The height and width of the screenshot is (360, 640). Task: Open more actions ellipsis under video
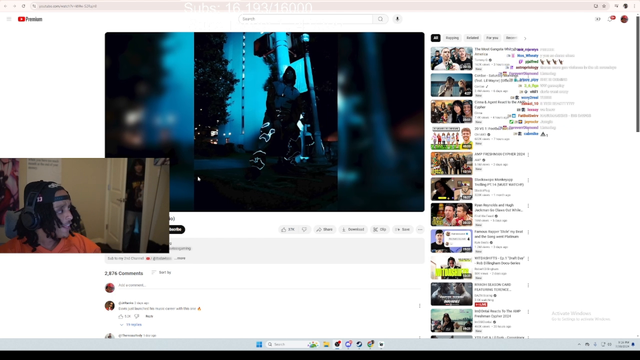pyautogui.click(x=420, y=229)
